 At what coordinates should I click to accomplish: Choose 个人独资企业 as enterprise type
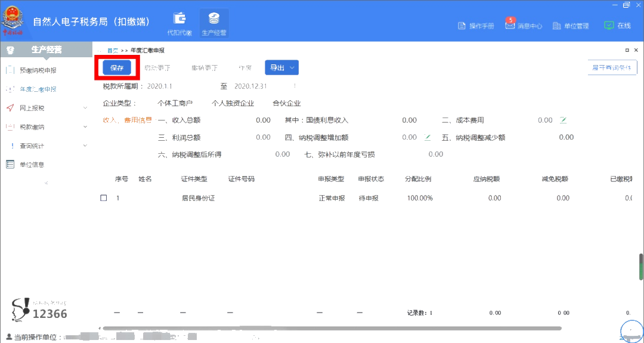click(233, 104)
